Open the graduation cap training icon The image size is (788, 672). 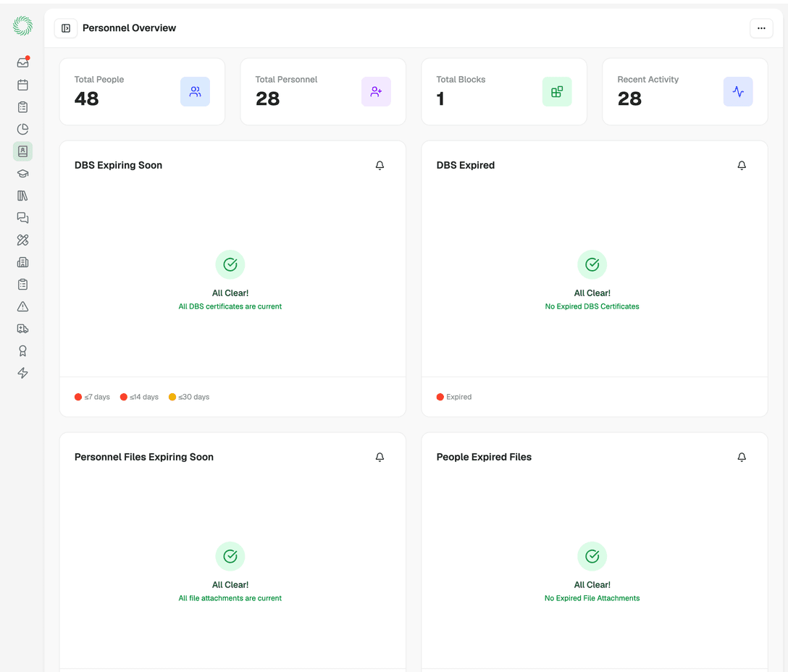22,173
